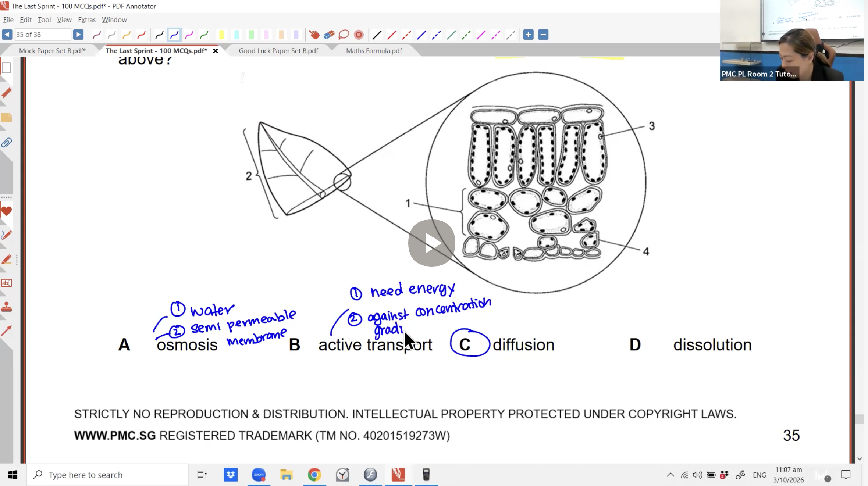Open the attachments paperclip sidebar icon
Screen dimensions: 868x486
pos(6,143)
